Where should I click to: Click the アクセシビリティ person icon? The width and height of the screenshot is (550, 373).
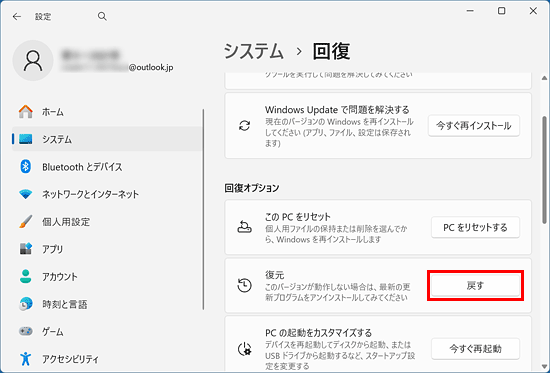point(26,359)
